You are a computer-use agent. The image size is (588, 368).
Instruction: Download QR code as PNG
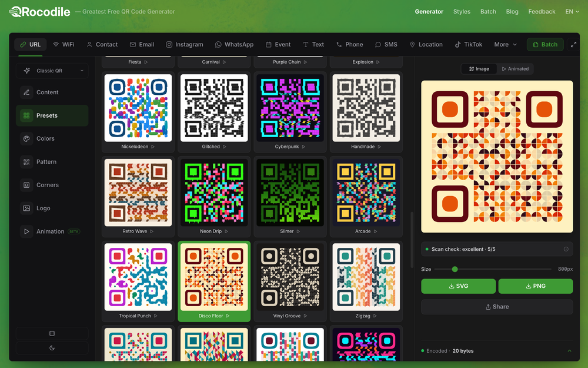536,286
